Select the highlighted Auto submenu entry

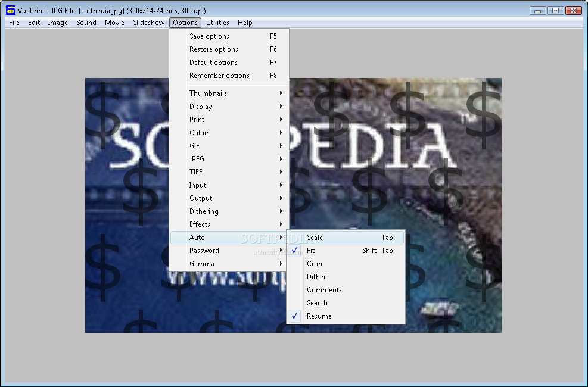click(x=229, y=238)
